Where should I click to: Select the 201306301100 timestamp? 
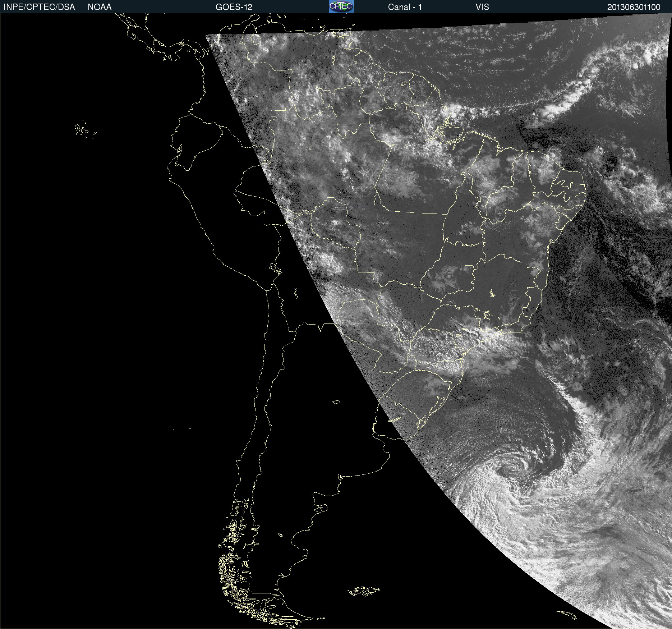(x=634, y=7)
